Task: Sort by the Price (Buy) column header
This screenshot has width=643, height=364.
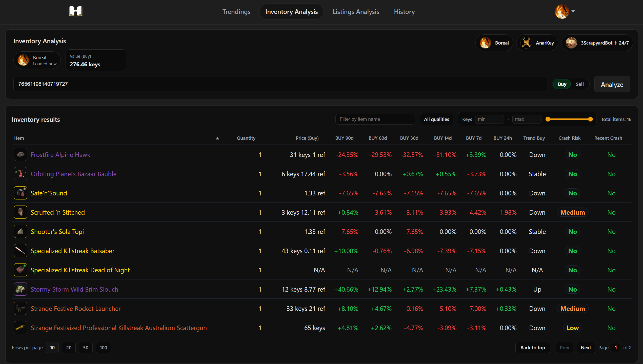Action: (x=307, y=138)
